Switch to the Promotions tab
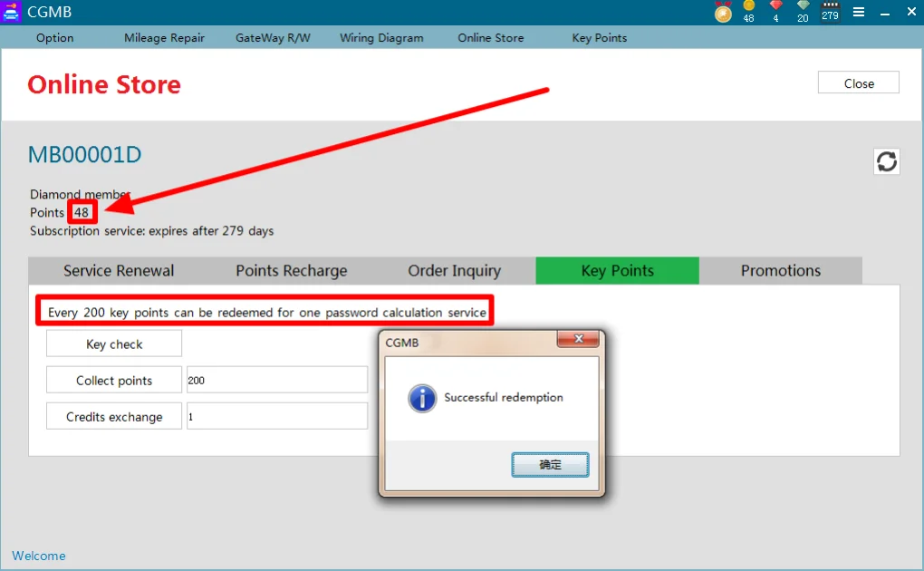 pyautogui.click(x=781, y=271)
